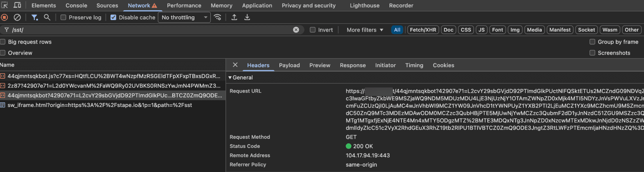Toggle the network filter funnel icon

35,17
